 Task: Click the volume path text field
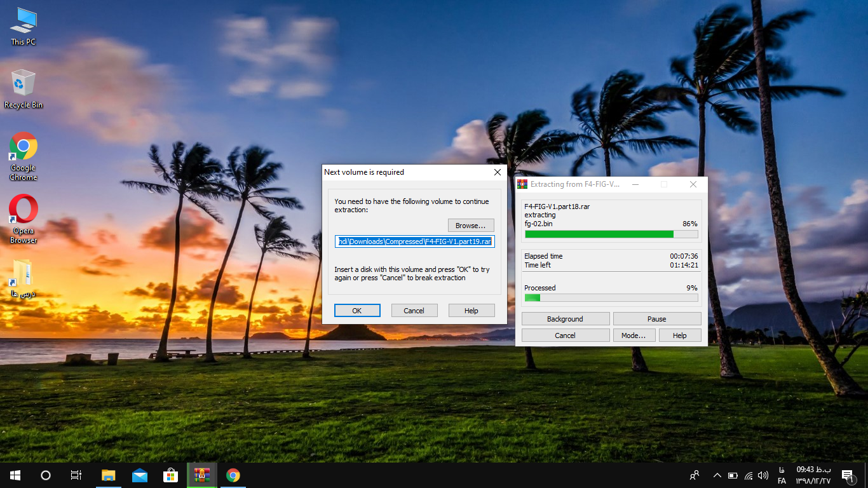[414, 241]
